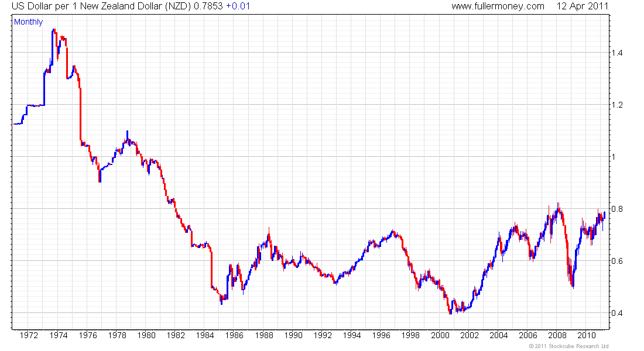Click the www.fullermoney.com text
The width and height of the screenshot is (644, 351).
point(498,6)
